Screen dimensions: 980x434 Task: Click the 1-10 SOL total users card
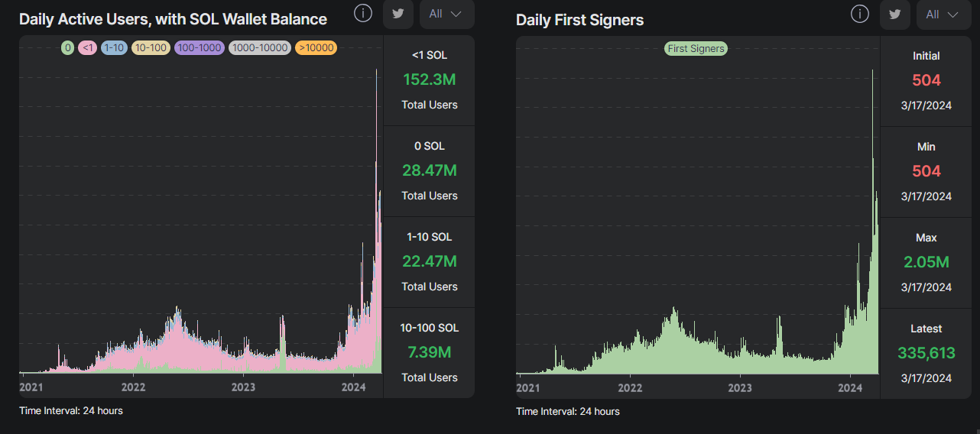(429, 262)
